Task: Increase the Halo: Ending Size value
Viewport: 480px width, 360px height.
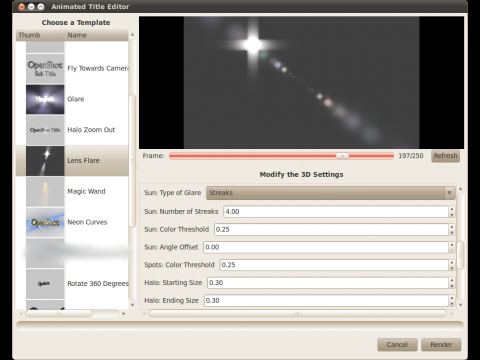Action: point(452,298)
